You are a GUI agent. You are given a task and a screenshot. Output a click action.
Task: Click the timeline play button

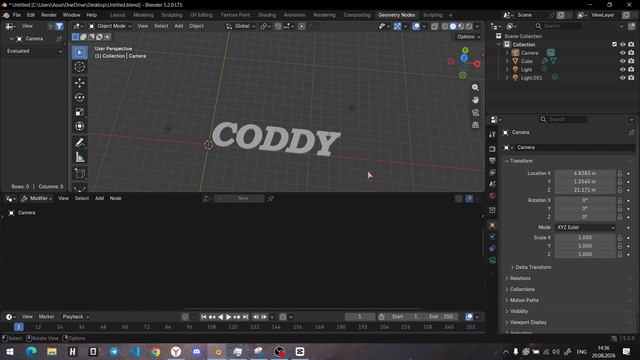(229, 317)
